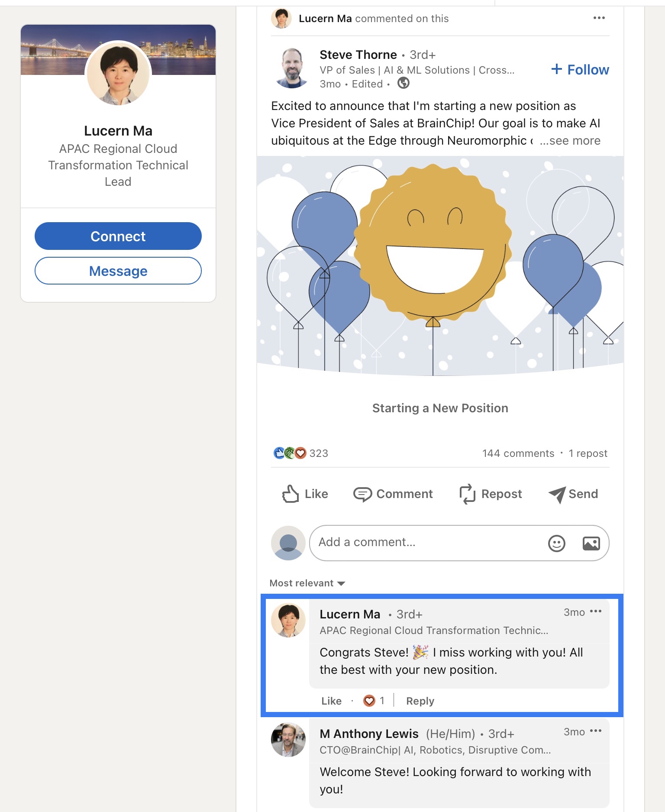The width and height of the screenshot is (665, 812).
Task: Click the Comment speech bubble icon
Action: tap(362, 494)
